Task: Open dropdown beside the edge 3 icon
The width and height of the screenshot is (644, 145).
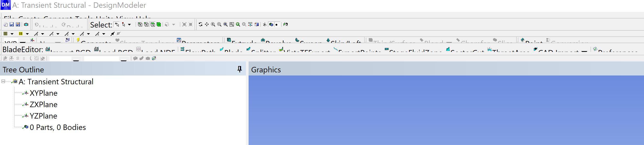Action: point(89,34)
